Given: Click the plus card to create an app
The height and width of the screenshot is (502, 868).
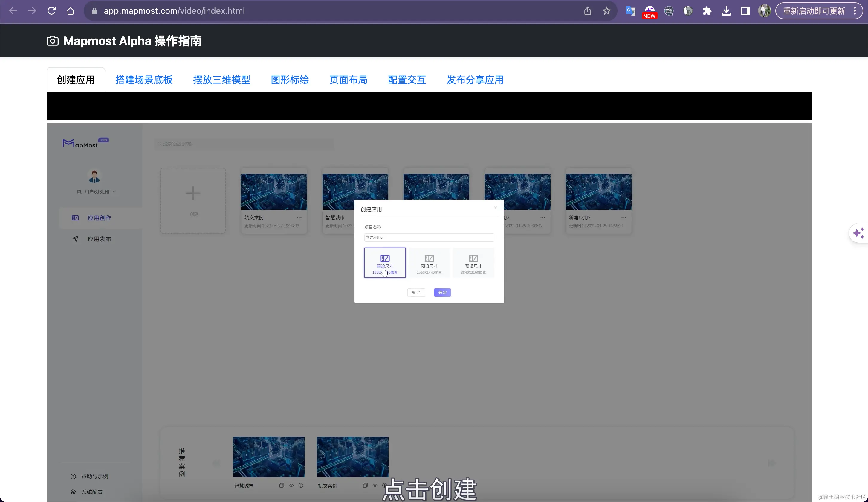Looking at the screenshot, I should (193, 201).
